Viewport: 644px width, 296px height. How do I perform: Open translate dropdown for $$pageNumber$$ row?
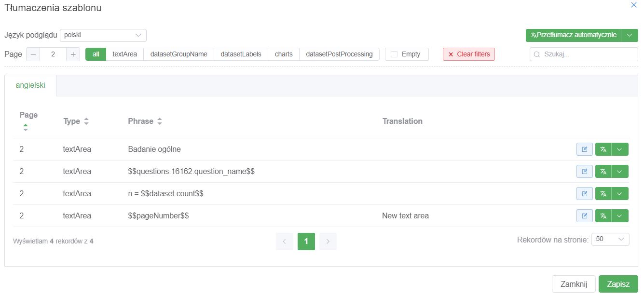coord(620,216)
